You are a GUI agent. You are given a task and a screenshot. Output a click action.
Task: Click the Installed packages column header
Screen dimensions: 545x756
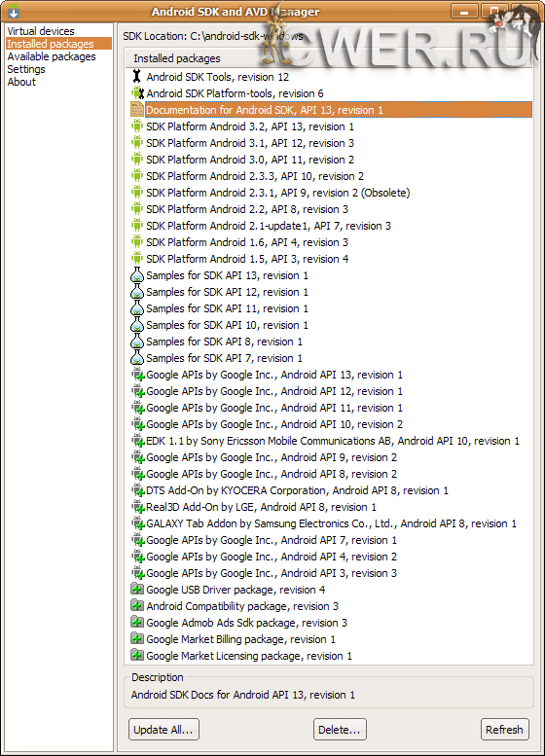(x=328, y=58)
